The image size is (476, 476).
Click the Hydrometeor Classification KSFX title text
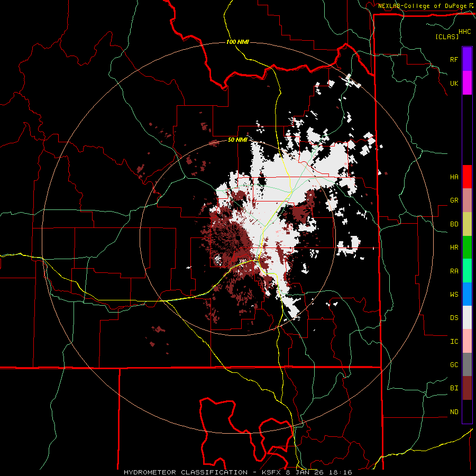point(238,472)
